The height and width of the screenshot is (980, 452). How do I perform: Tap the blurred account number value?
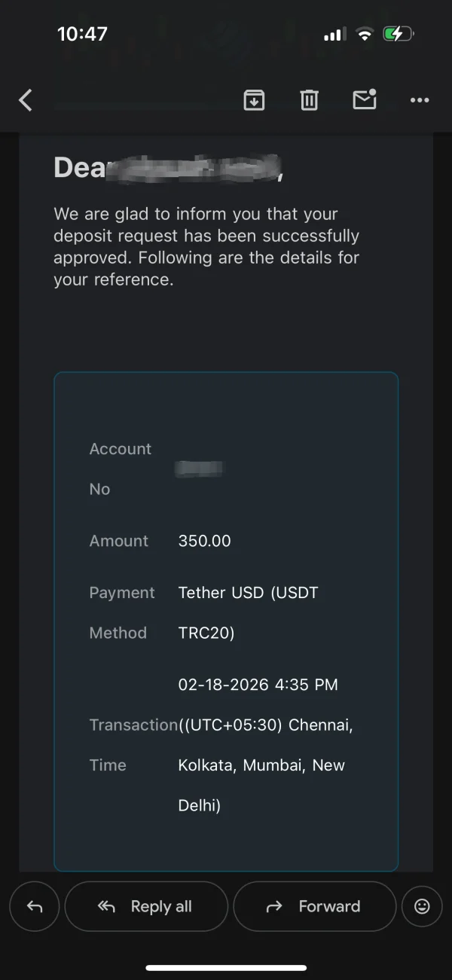click(200, 469)
